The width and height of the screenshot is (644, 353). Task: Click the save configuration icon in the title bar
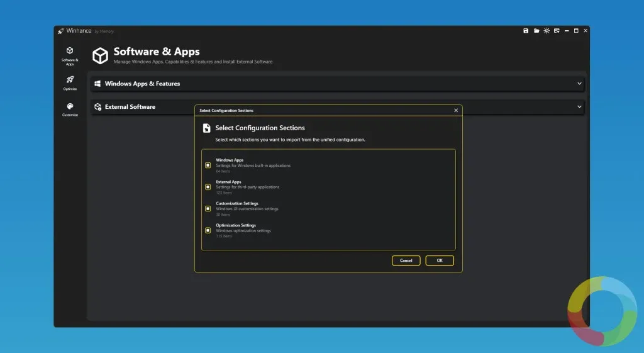point(526,31)
